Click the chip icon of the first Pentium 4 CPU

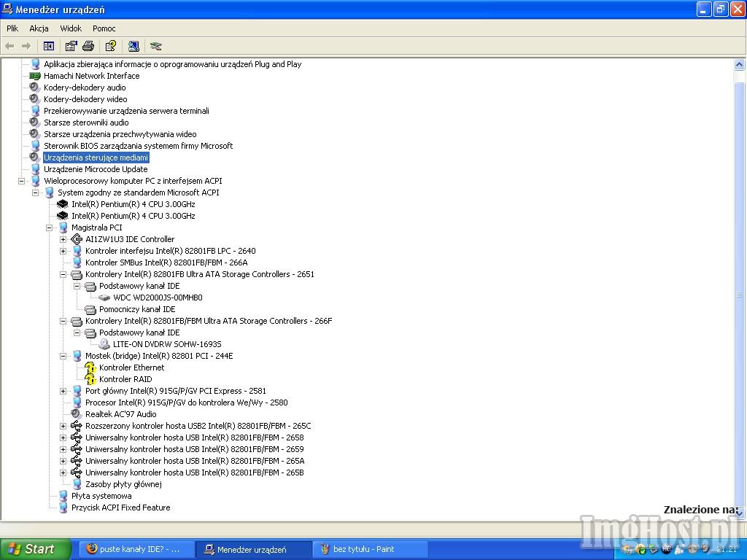pos(63,204)
